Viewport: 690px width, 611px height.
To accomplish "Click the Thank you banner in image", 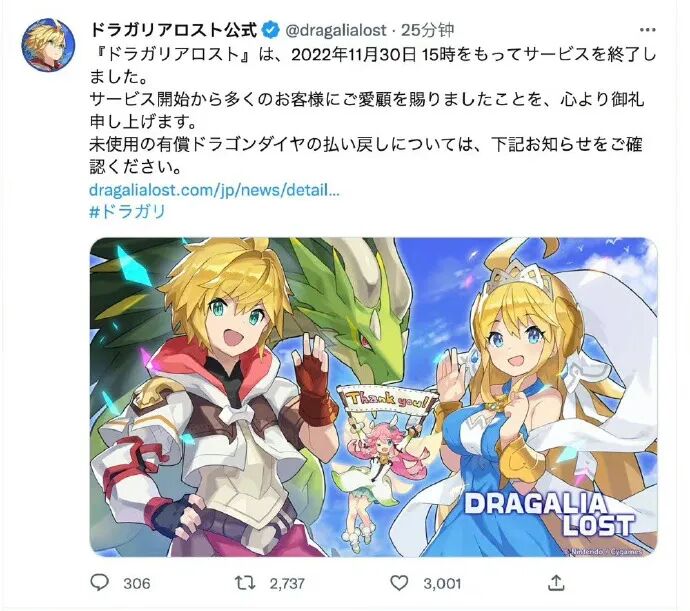I will [389, 401].
